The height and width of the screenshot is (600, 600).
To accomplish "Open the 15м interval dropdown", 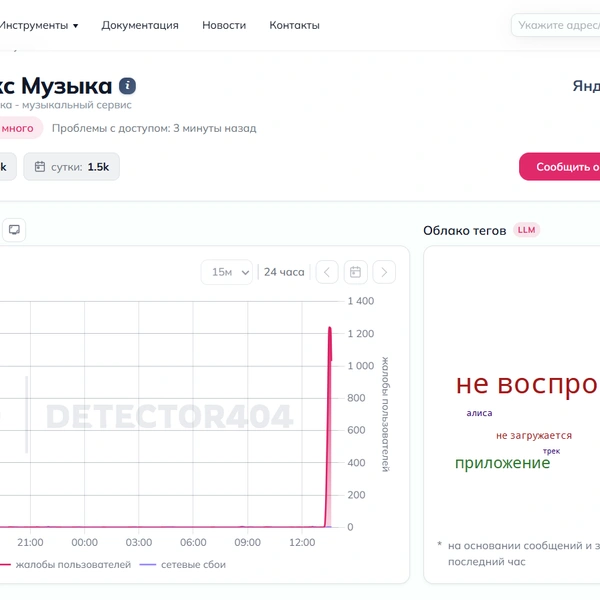I will click(x=227, y=272).
